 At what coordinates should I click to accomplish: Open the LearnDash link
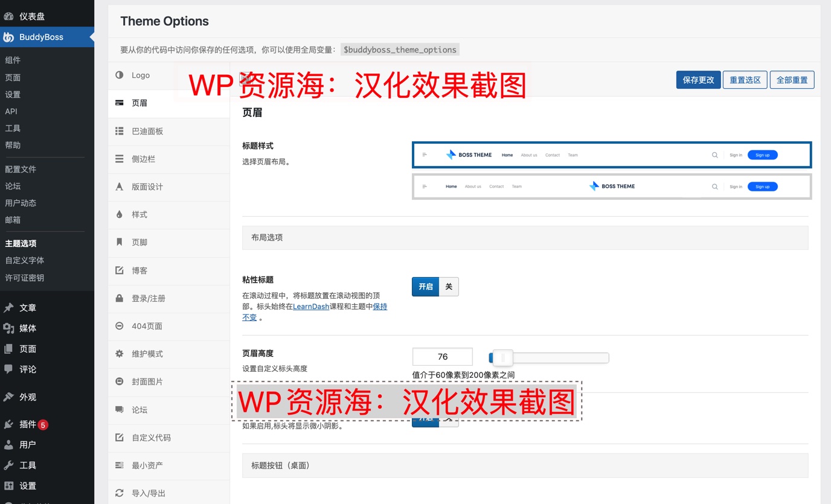pos(311,307)
